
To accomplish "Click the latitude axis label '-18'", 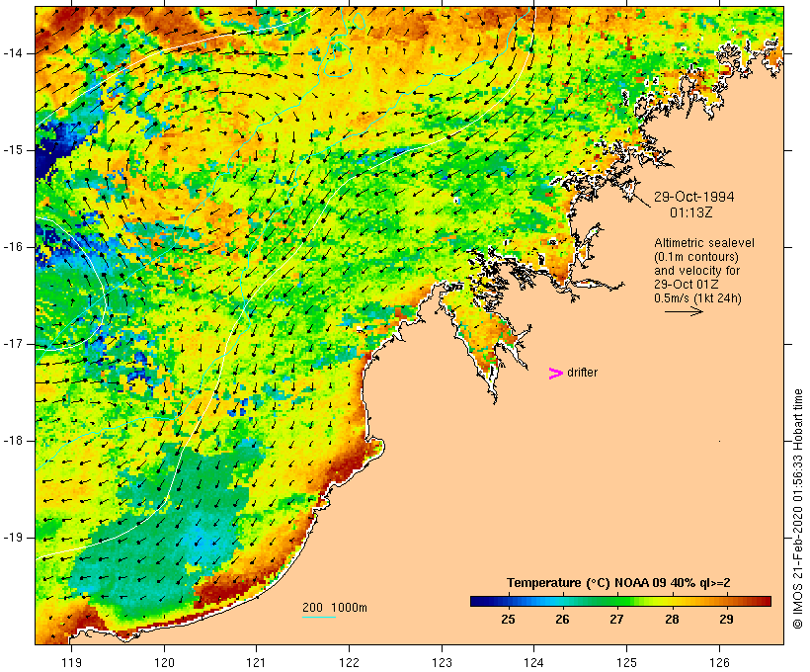I will [x=13, y=441].
